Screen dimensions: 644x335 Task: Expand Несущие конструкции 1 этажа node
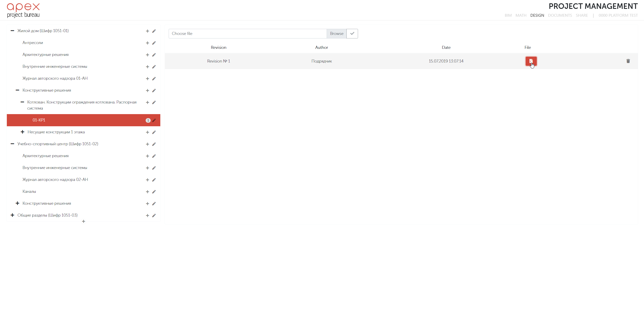click(x=23, y=132)
